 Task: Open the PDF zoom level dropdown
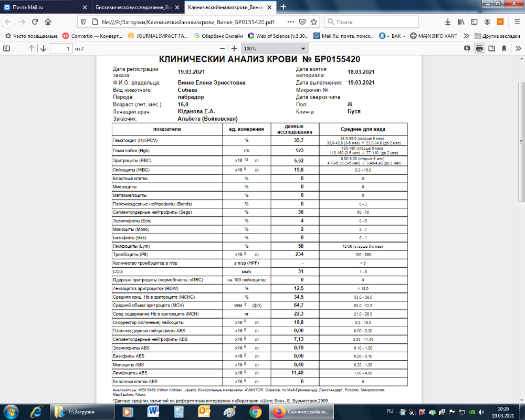tap(266, 48)
